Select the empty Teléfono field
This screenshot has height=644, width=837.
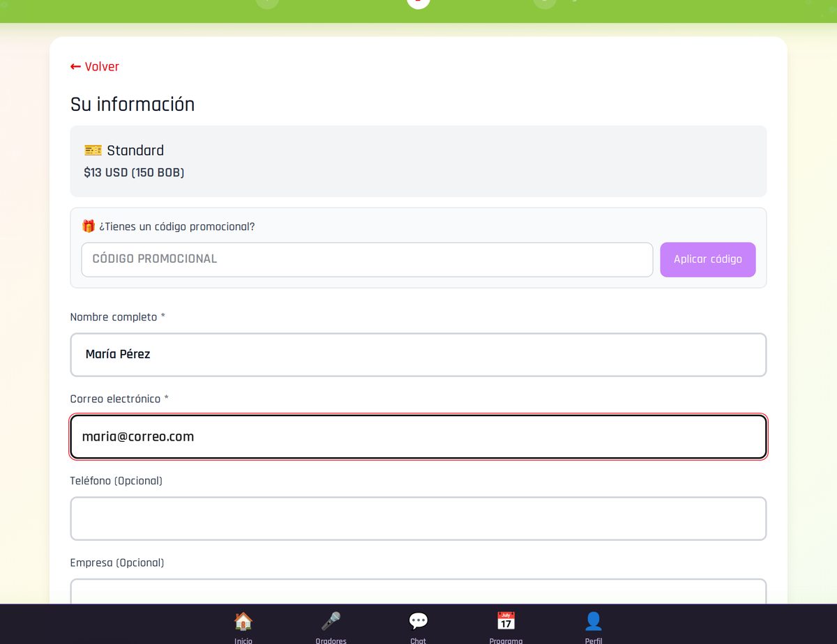pyautogui.click(x=418, y=519)
